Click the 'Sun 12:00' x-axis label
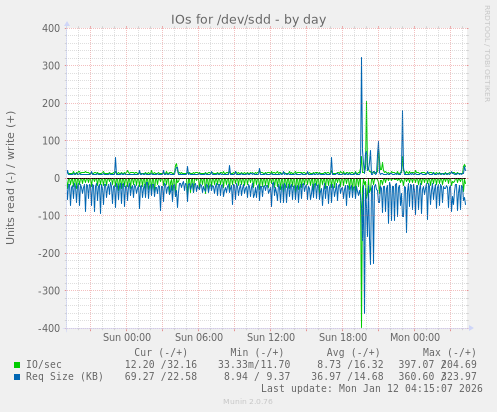This screenshot has width=497, height=412. click(271, 337)
